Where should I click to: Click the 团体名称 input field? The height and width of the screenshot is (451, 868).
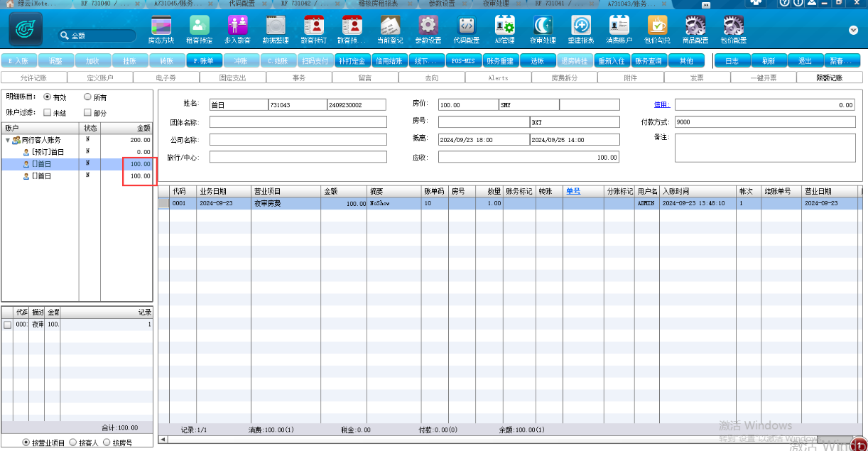click(x=298, y=122)
